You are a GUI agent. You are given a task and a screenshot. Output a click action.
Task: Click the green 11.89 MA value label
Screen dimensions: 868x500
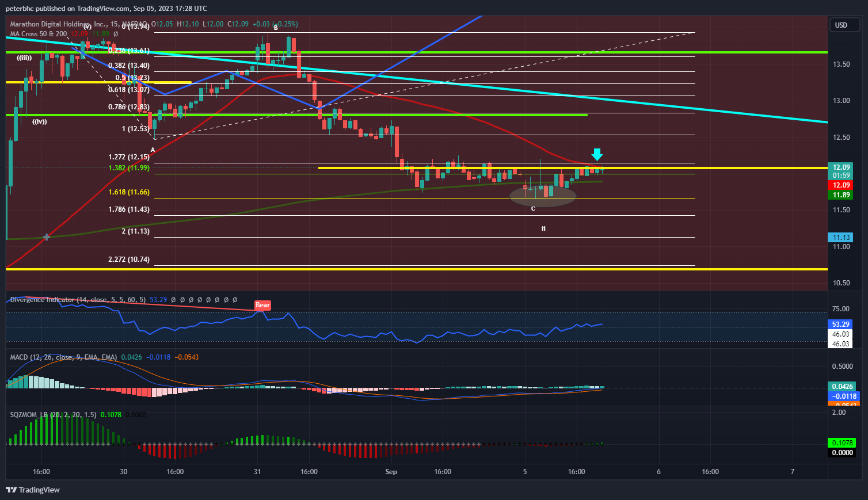point(842,195)
